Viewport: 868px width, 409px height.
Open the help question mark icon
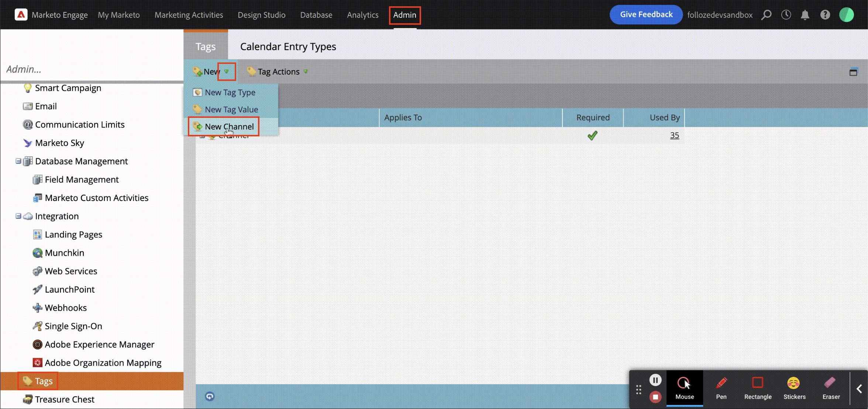pos(825,15)
